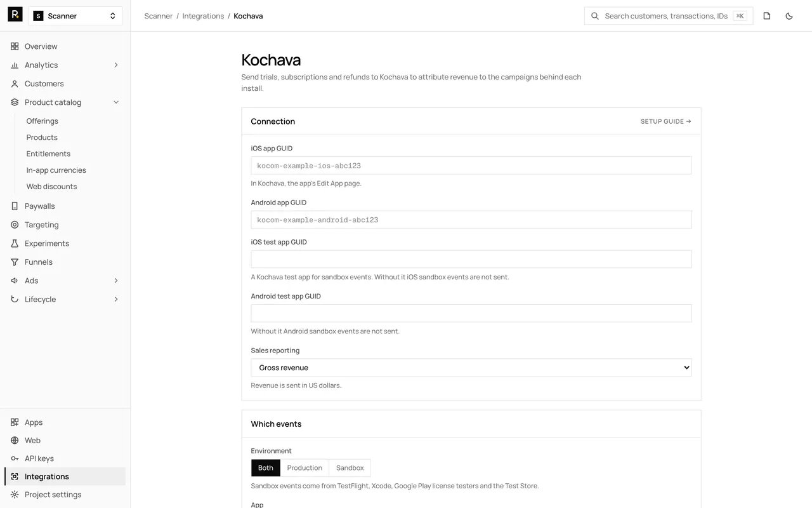Click the Experiments flask icon
The width and height of the screenshot is (812, 508).
point(15,243)
